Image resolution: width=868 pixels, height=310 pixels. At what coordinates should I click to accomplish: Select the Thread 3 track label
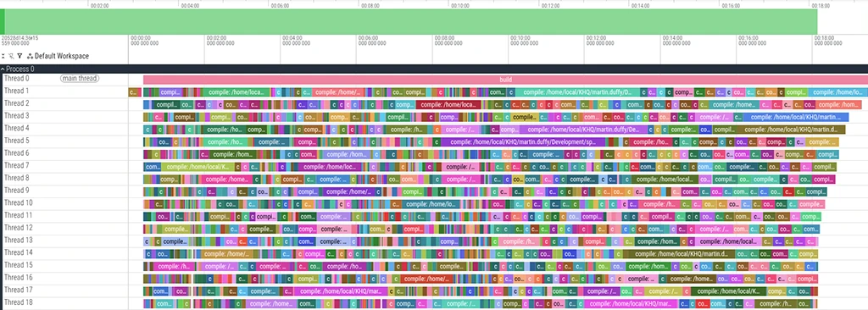pos(16,116)
